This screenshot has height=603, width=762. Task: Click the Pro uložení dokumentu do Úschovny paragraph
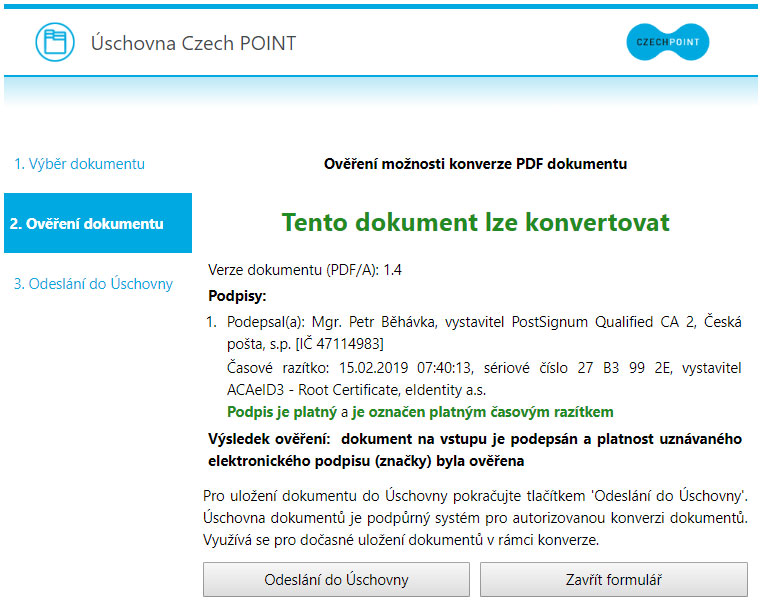475,518
